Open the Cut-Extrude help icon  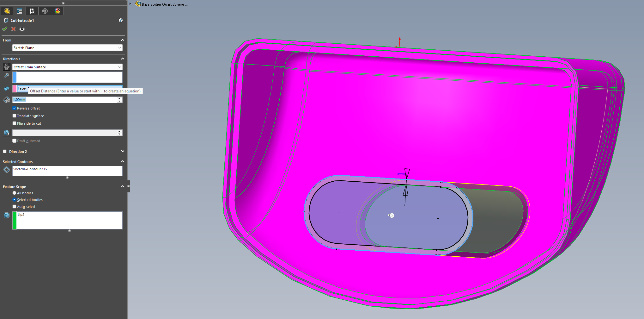120,20
